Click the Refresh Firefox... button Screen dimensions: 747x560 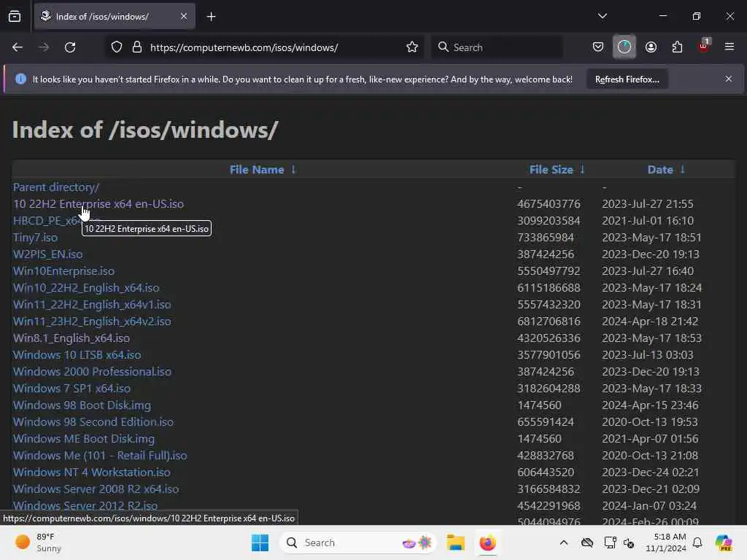pyautogui.click(x=627, y=79)
